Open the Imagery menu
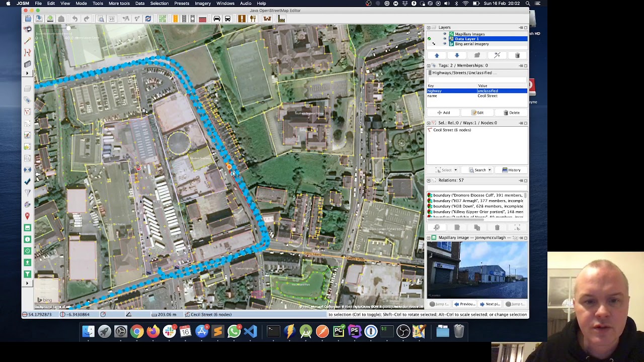Screen dimensions: 644x362 [x=203, y=4]
